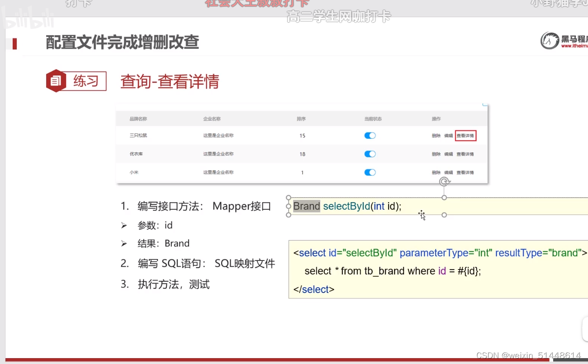
Task: Click 删除 in the 三只松鼠 row
Action: point(436,136)
